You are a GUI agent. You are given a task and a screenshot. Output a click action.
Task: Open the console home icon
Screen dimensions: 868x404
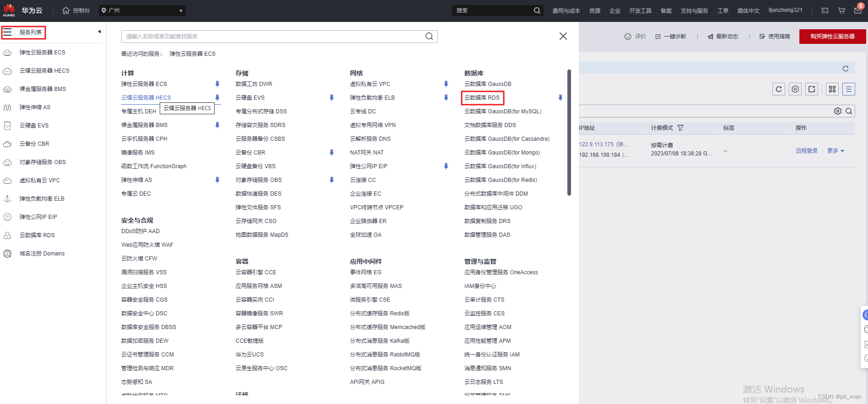(66, 11)
